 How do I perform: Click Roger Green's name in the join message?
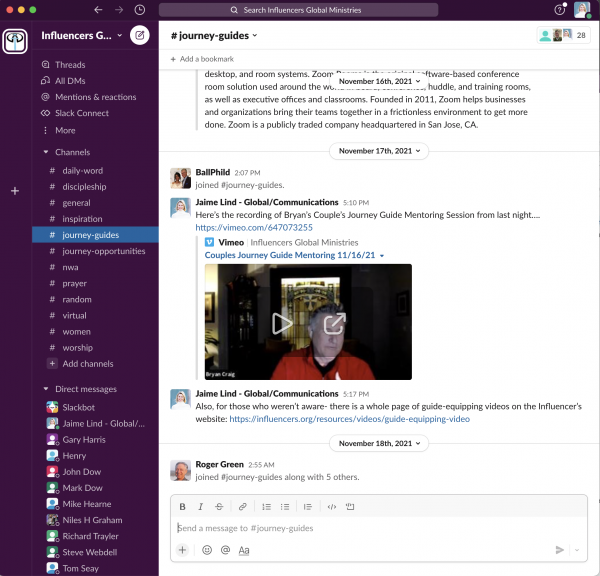click(219, 464)
